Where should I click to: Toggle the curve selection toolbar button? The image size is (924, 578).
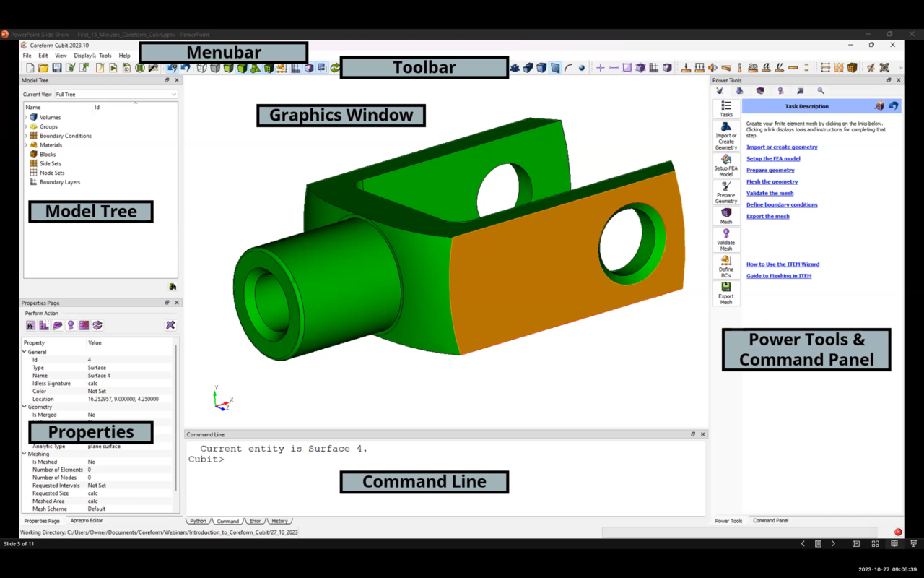569,68
